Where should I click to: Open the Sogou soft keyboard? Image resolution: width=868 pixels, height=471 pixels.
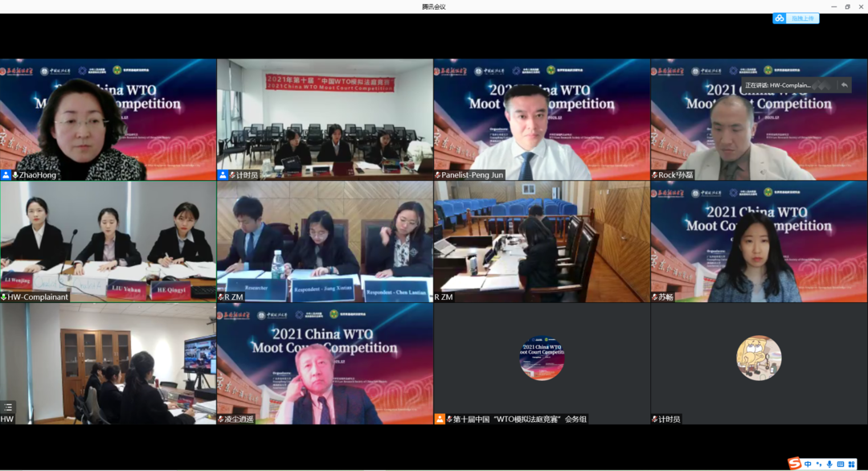coord(841,464)
